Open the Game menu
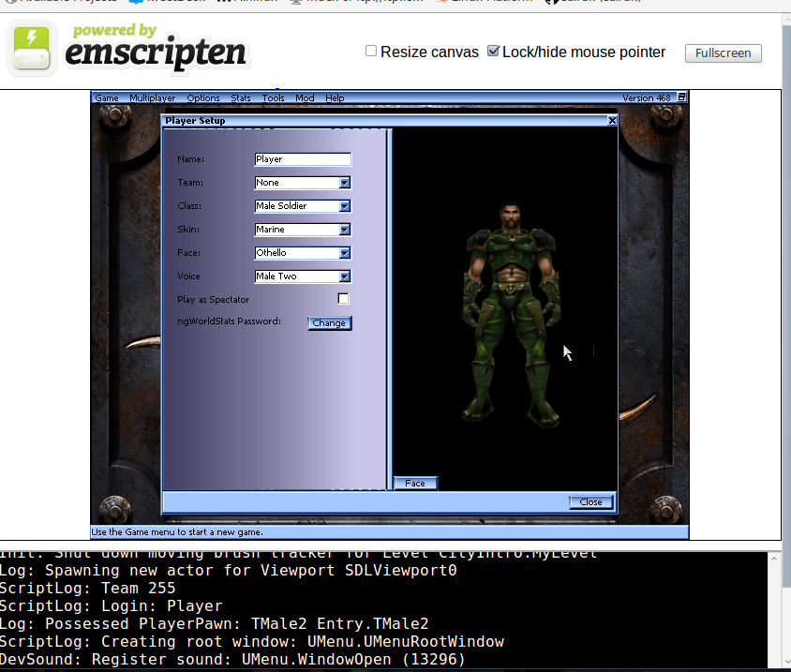Screen dimensions: 791x672 tap(107, 97)
